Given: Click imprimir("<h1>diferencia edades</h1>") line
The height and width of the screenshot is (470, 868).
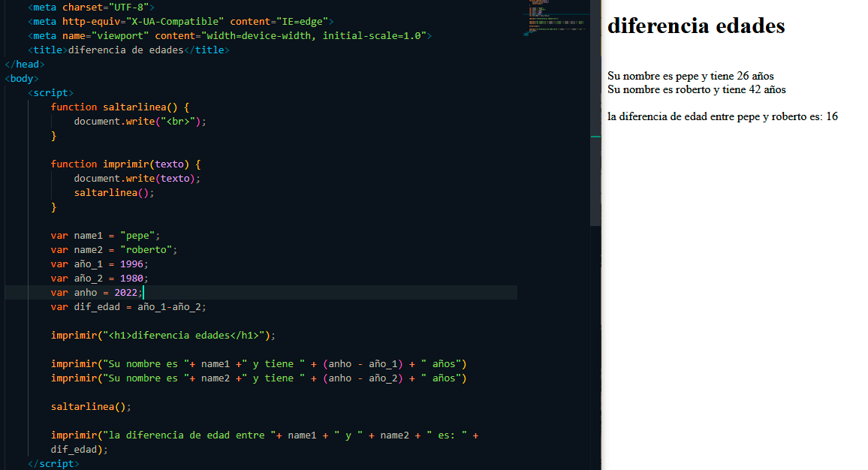Looking at the screenshot, I should [x=163, y=335].
